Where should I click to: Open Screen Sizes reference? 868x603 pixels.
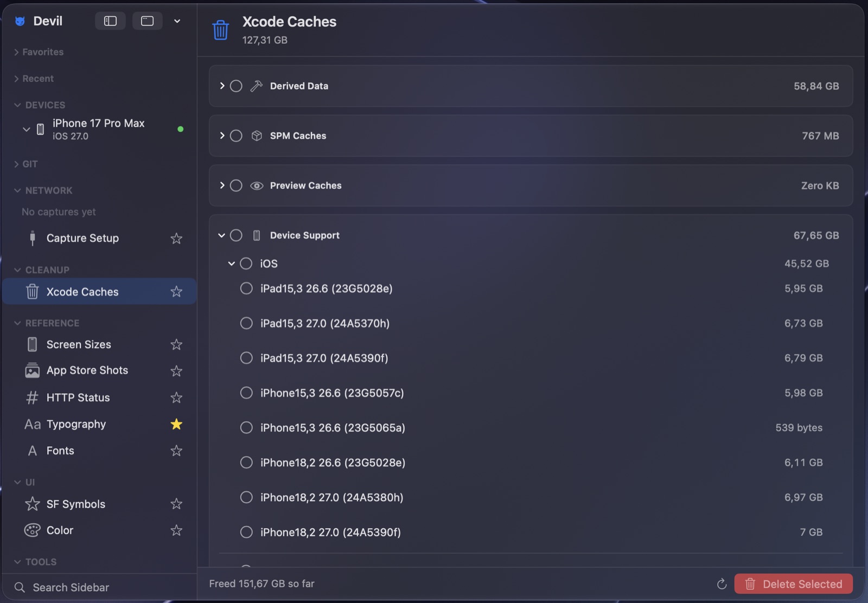[x=79, y=344]
